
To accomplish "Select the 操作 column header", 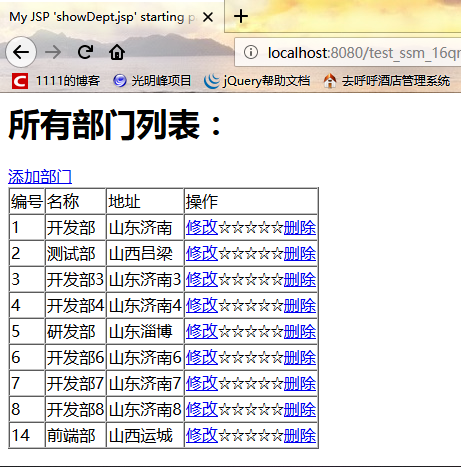I will (x=251, y=201).
